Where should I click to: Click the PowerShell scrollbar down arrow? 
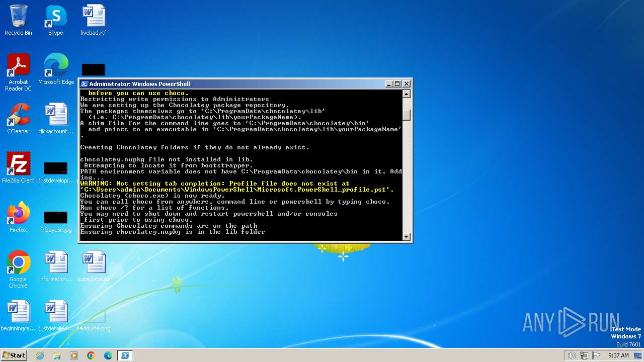[x=407, y=236]
